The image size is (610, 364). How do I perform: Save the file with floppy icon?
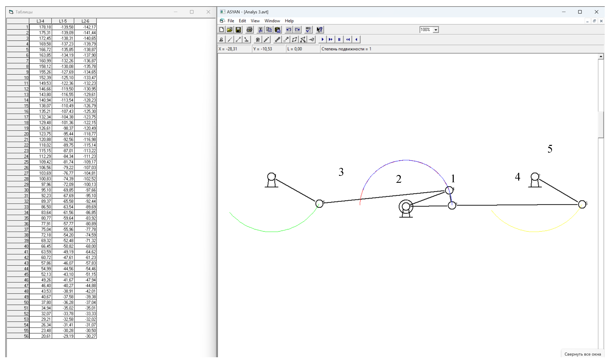pyautogui.click(x=238, y=30)
